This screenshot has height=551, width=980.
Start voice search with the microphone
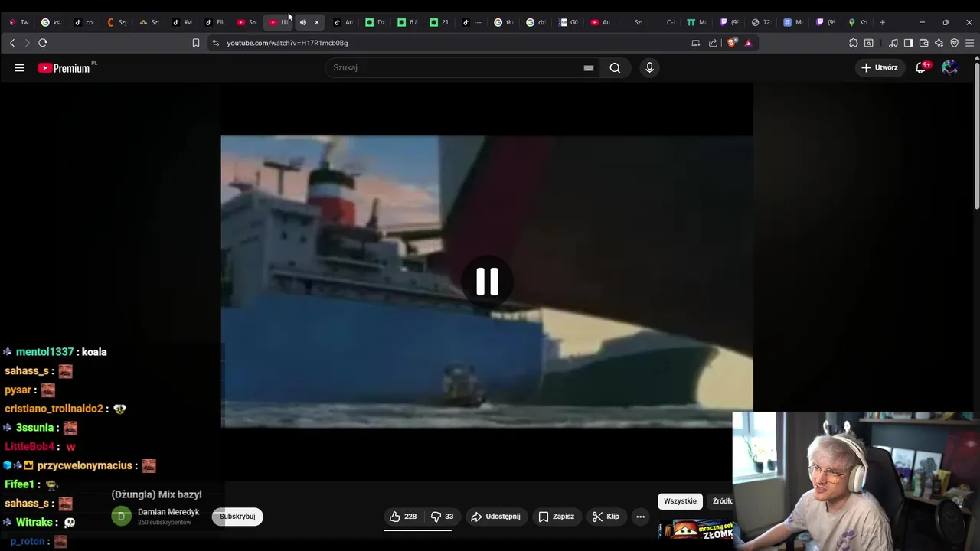tap(649, 67)
